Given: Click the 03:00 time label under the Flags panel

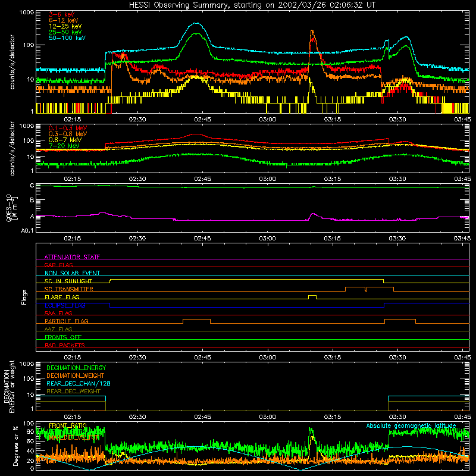Looking at the screenshot, I should [267, 358].
